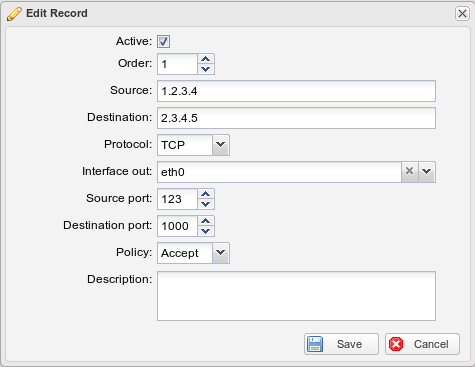Viewport: 475px width, 367px height.
Task: Decrease the Order value with down arrow
Action: 206,69
